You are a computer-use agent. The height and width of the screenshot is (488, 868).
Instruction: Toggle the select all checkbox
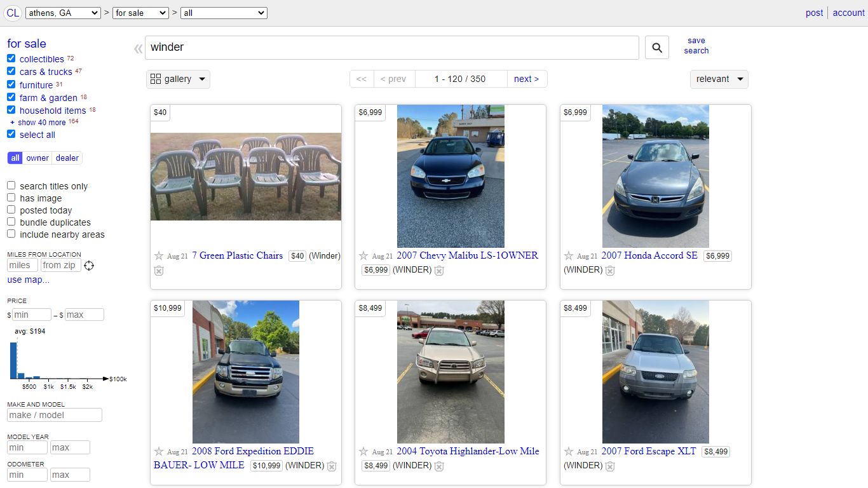click(11, 134)
